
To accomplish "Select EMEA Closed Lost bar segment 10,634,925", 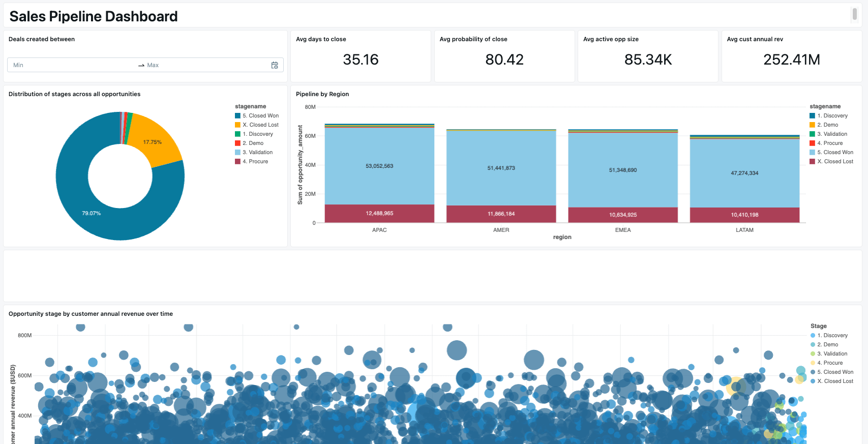I will [622, 215].
